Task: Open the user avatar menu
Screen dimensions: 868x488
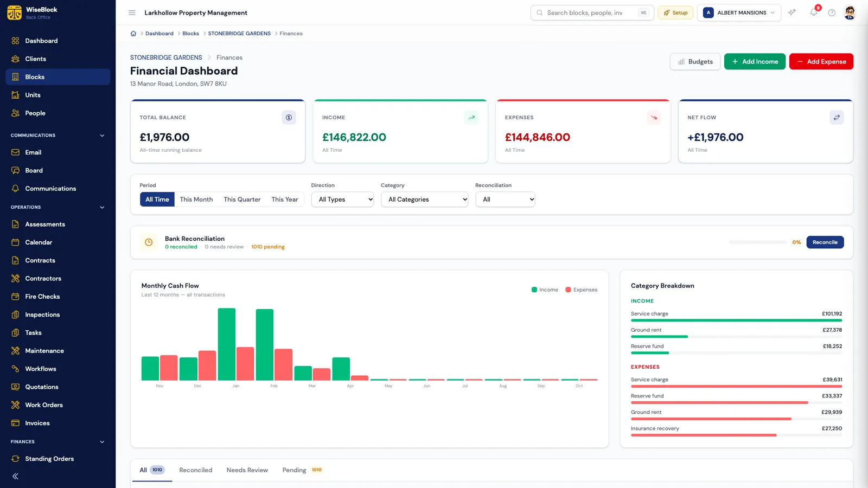Action: [x=850, y=12]
